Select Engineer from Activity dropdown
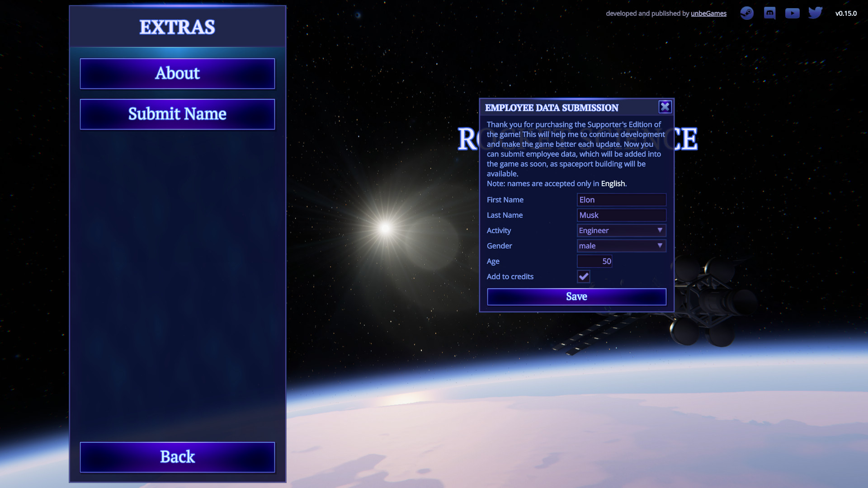Screen dimensions: 868x488 point(620,230)
